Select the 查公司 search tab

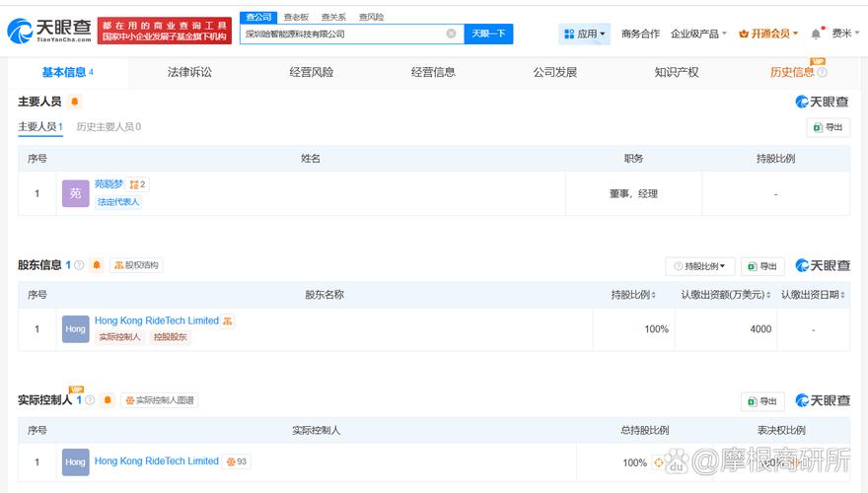(x=258, y=17)
